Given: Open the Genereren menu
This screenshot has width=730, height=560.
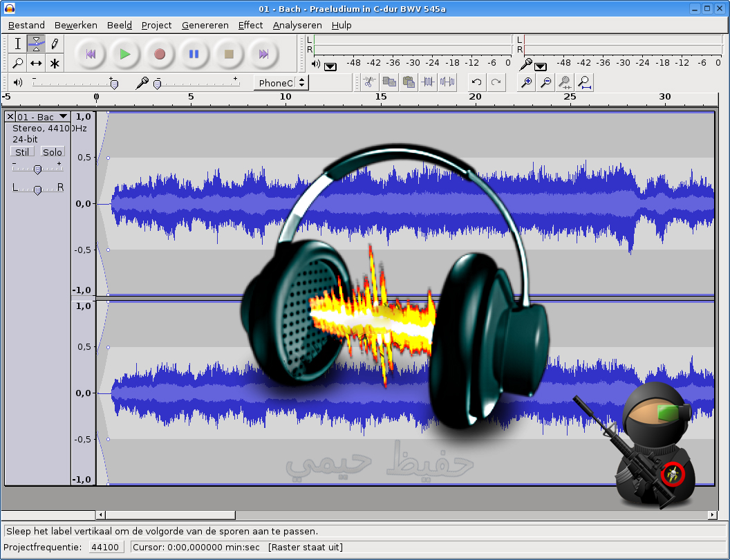Looking at the screenshot, I should 205,25.
